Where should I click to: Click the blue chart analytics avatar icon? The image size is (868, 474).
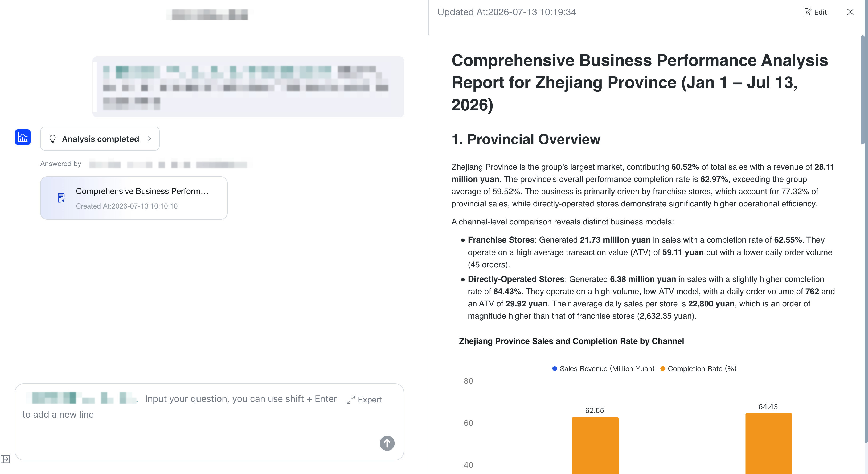23,137
